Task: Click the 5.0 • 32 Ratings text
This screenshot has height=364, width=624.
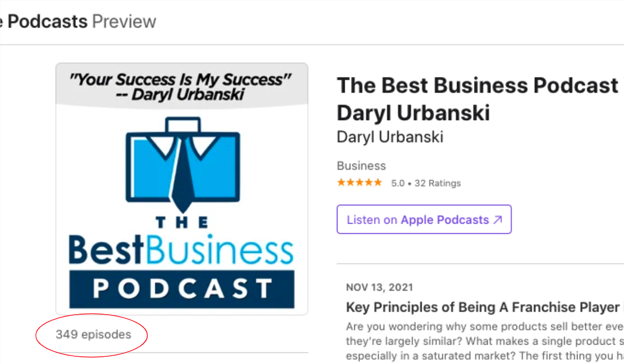Action: 426,183
